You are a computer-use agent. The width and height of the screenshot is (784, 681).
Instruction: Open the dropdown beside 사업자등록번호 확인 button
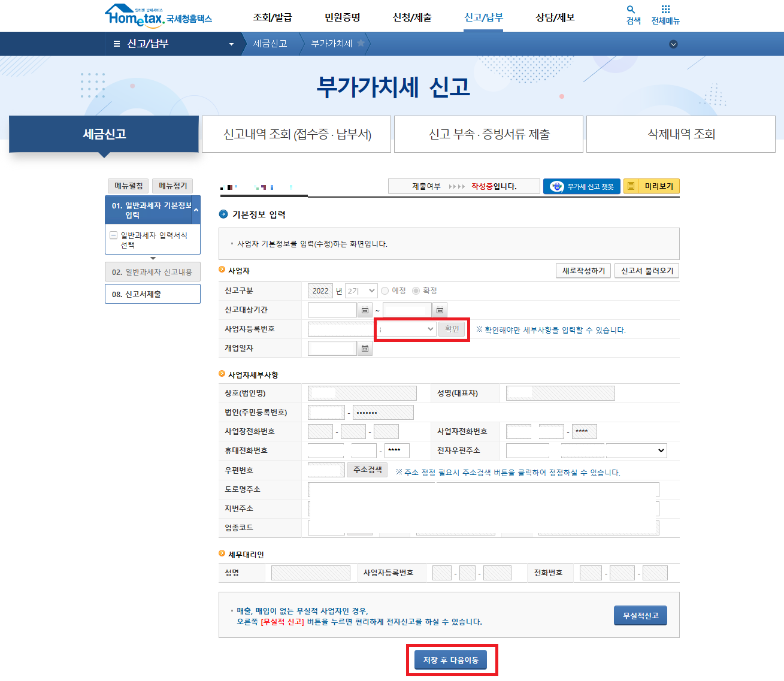[x=406, y=329]
